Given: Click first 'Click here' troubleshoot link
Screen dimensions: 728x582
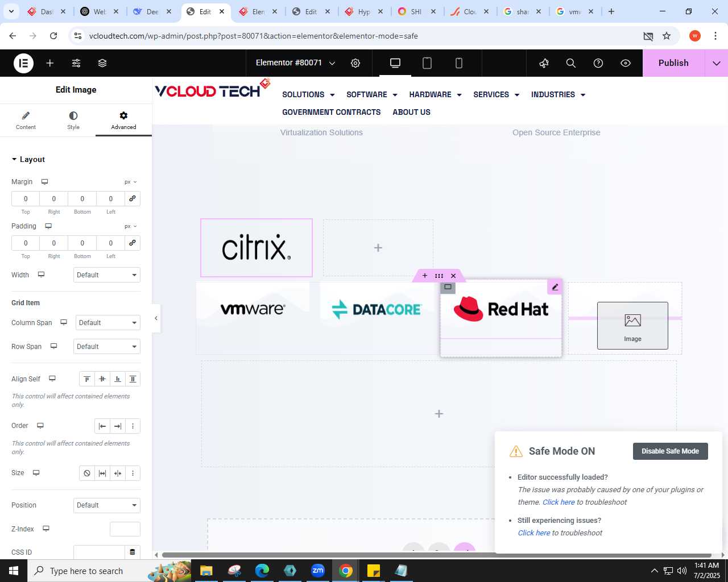Looking at the screenshot, I should click(559, 502).
